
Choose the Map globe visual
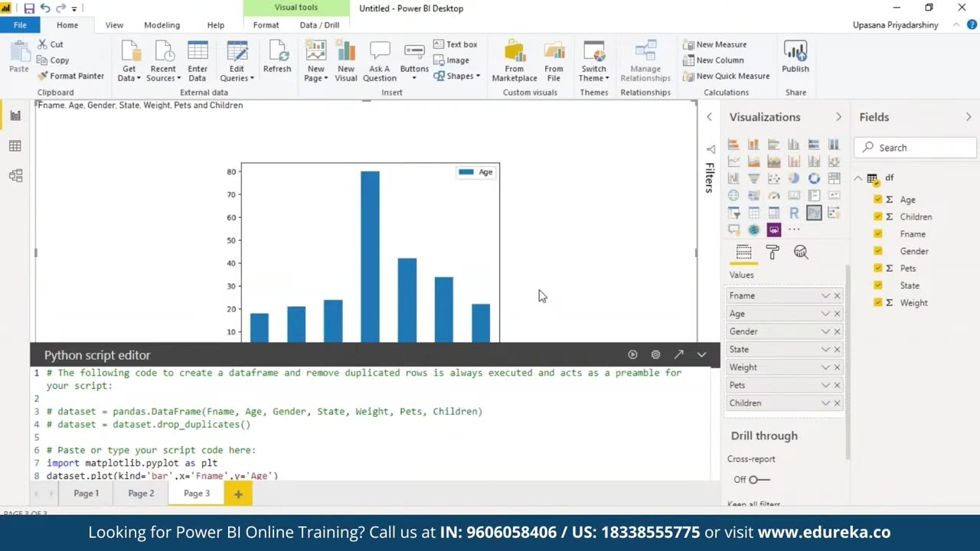click(x=733, y=196)
